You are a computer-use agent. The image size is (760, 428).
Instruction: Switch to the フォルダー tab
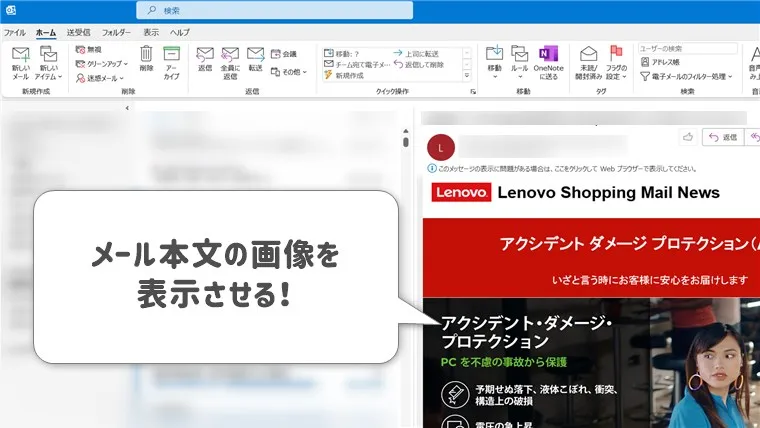[x=116, y=32]
